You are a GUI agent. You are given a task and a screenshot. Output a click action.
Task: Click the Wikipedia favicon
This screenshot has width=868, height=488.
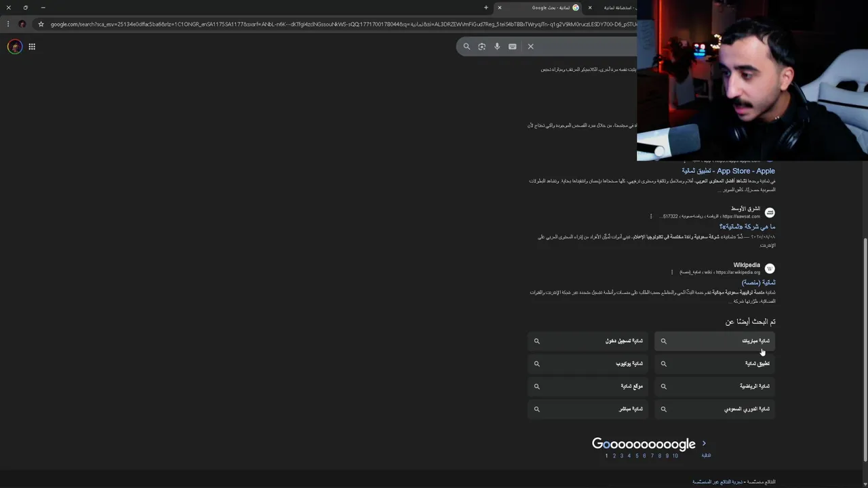(770, 268)
